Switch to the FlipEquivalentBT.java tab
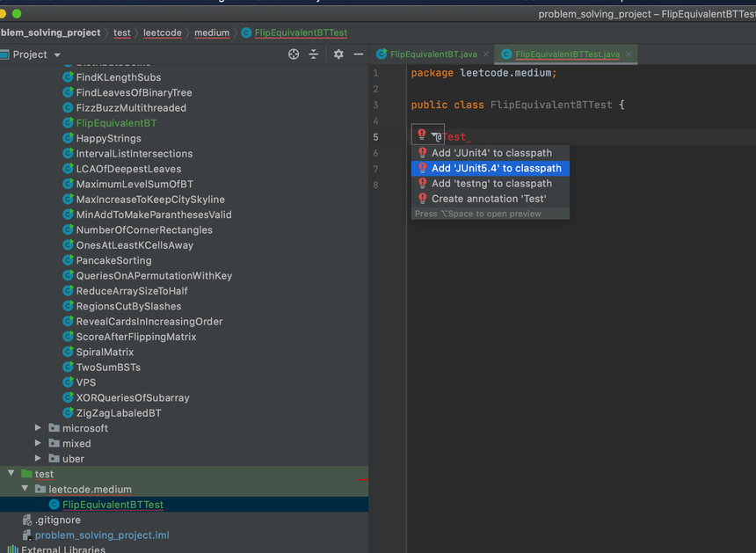Viewport: 756px width, 553px height. (433, 55)
